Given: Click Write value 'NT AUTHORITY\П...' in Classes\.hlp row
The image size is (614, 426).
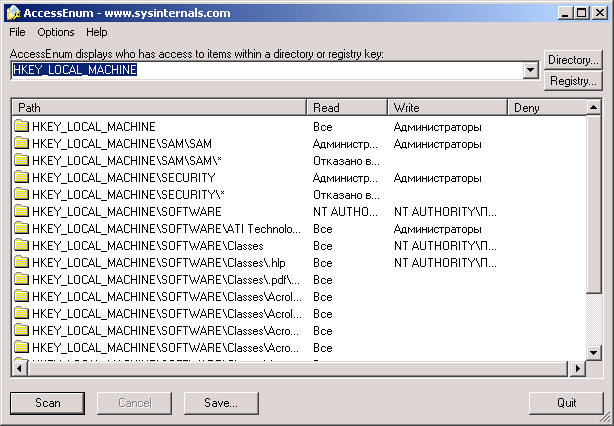Looking at the screenshot, I should pyautogui.click(x=445, y=263).
